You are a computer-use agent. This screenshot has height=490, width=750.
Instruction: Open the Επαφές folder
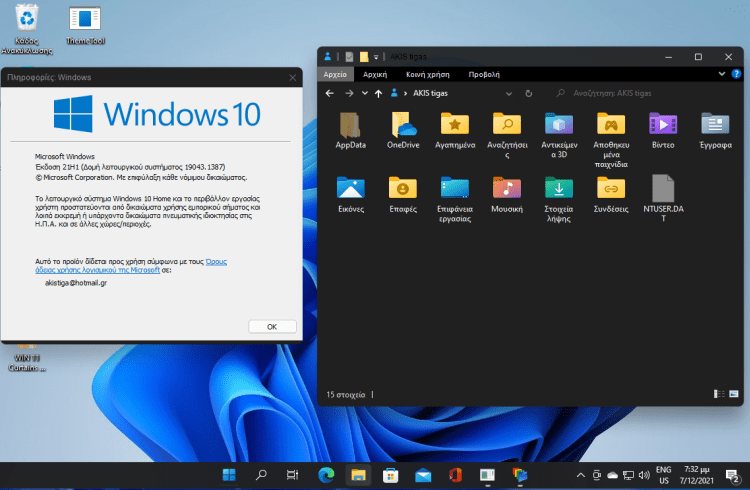click(403, 194)
